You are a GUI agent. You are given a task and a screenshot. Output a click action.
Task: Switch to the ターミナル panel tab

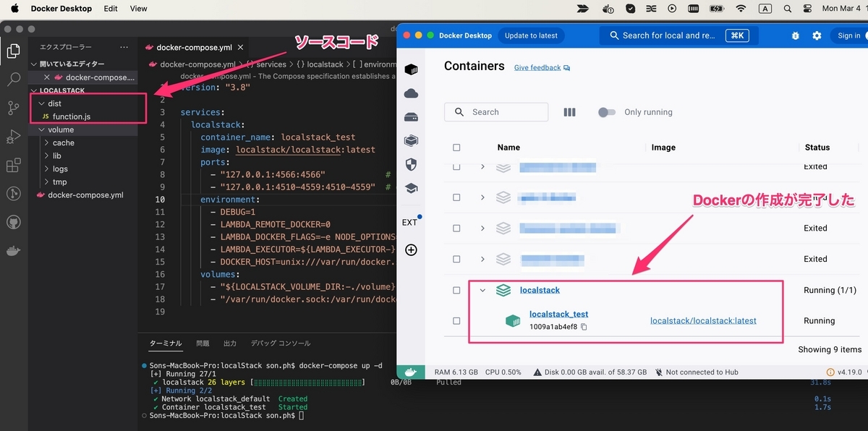(166, 343)
